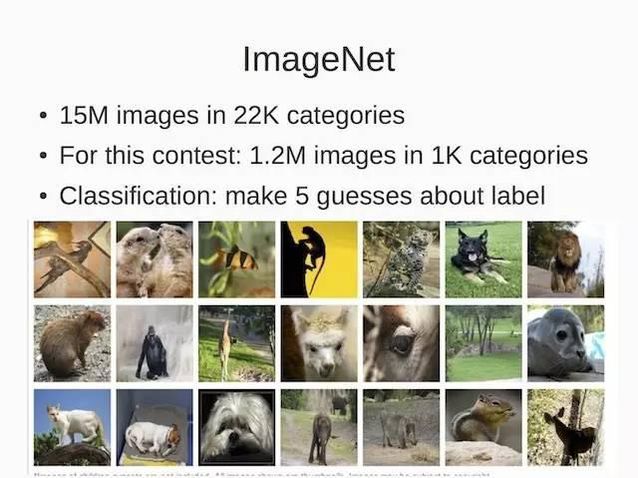Screen dimensions: 638x478
Task: Click the white cat against blue sky
Action: 72,428
